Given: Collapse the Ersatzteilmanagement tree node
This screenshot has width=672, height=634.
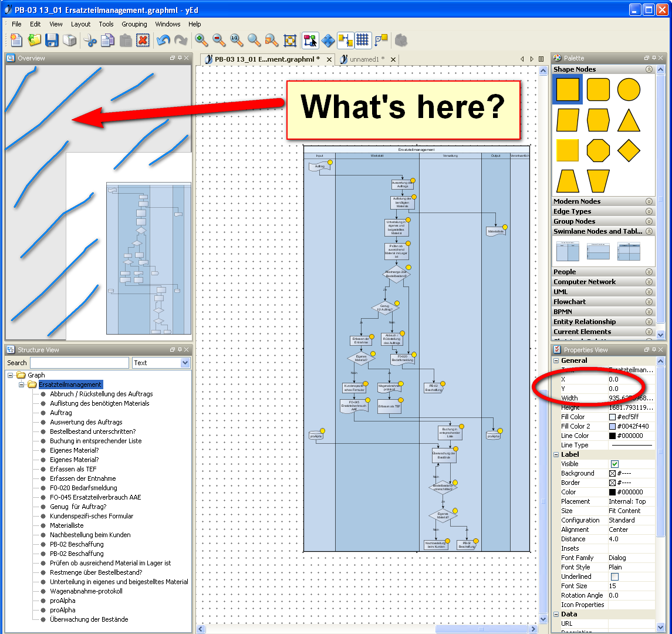Looking at the screenshot, I should tap(22, 385).
